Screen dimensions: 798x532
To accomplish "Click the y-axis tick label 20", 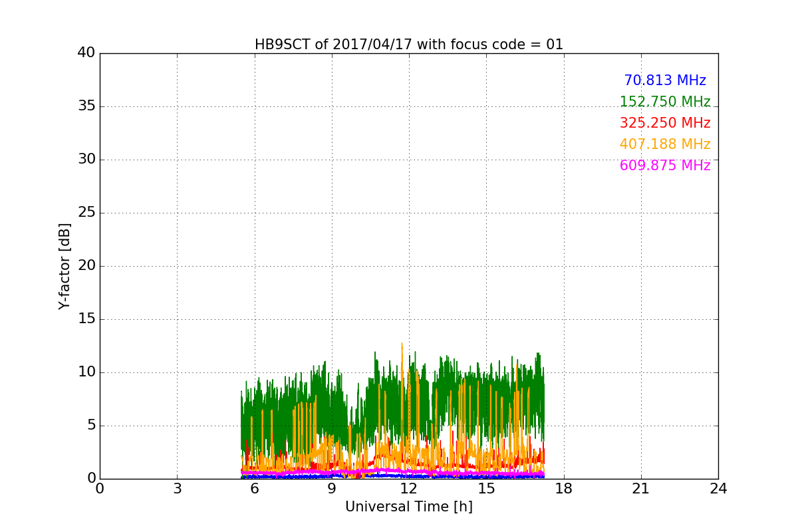I will (86, 266).
